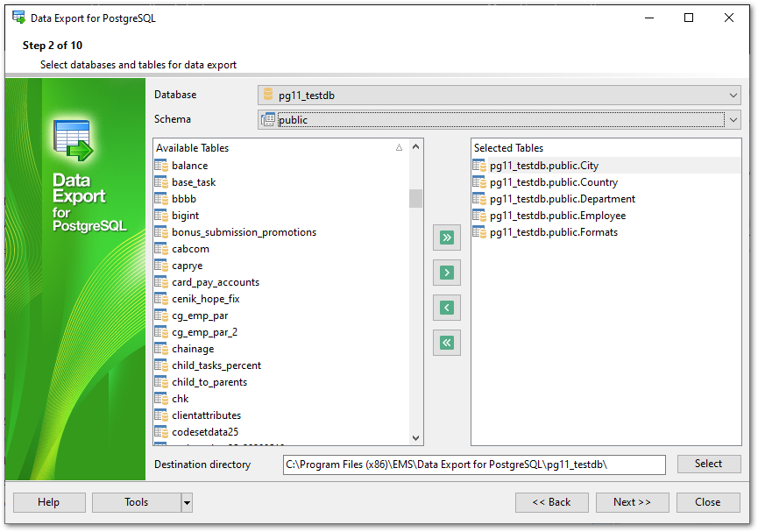
Task: Select child_to_parents table
Action: click(209, 382)
